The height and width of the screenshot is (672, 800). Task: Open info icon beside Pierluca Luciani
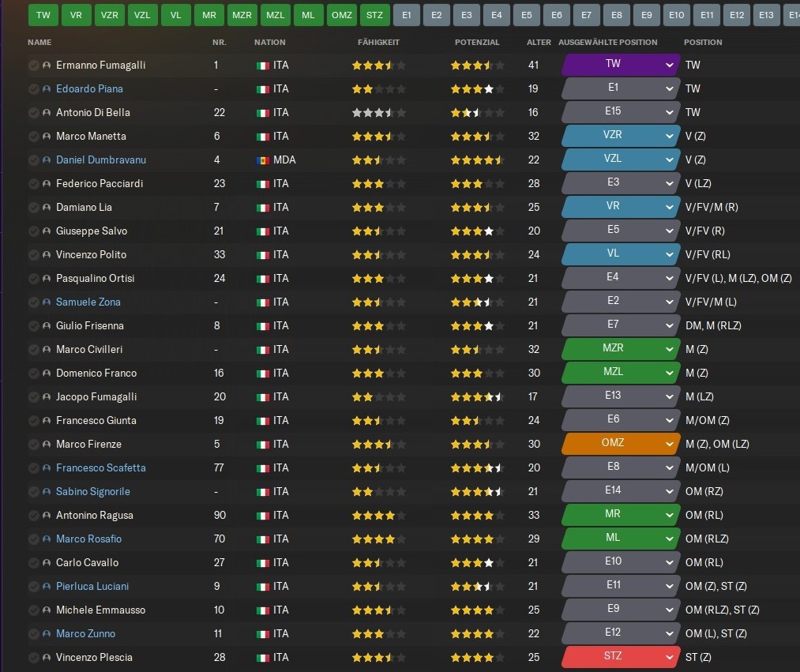tap(47, 587)
